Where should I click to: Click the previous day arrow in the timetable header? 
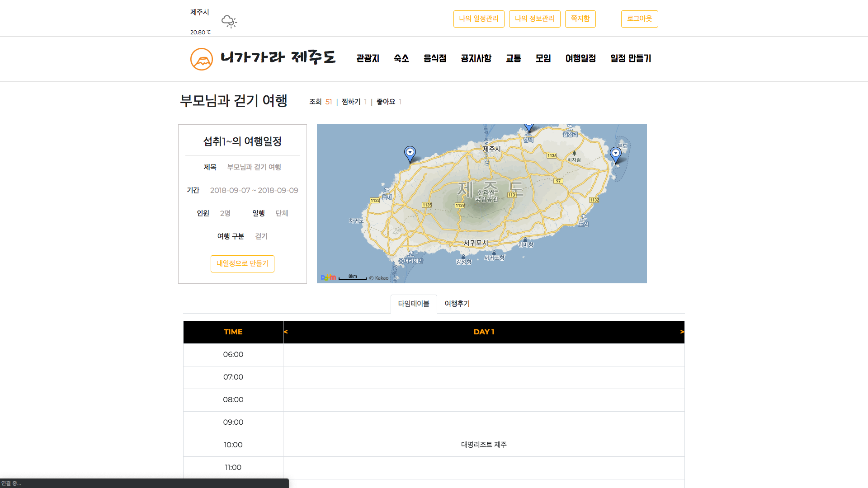point(285,332)
